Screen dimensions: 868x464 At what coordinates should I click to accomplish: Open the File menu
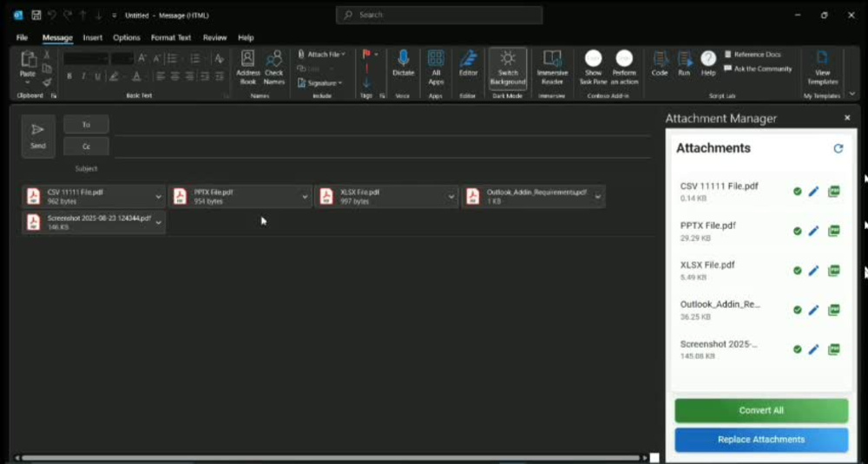[x=22, y=37]
